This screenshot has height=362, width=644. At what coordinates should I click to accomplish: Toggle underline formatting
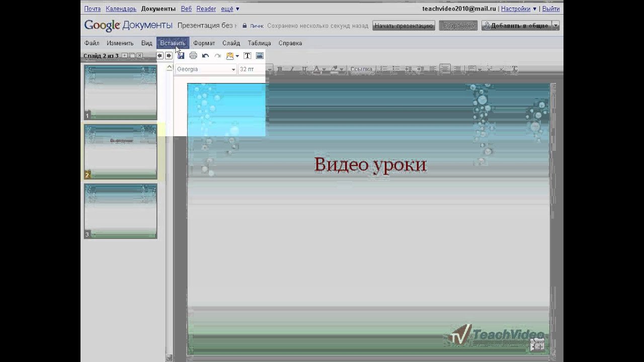(x=304, y=69)
